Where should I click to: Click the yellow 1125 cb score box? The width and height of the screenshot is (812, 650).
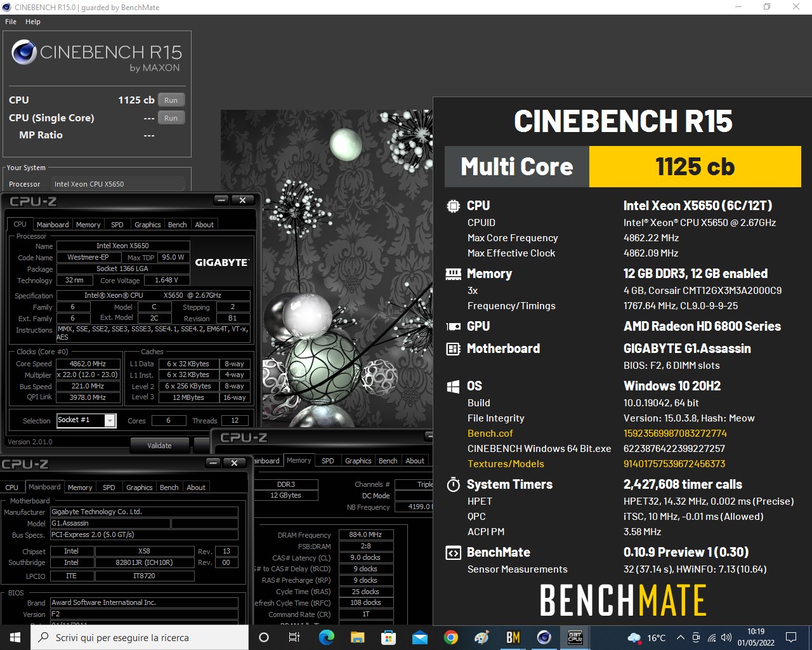coord(695,167)
